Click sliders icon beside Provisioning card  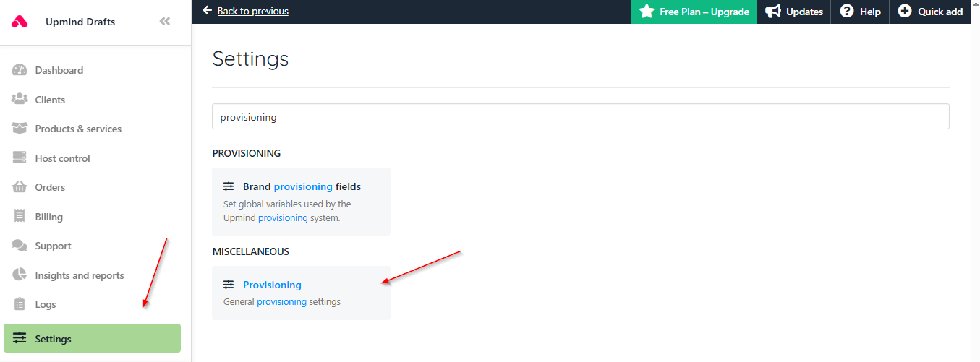click(x=229, y=285)
